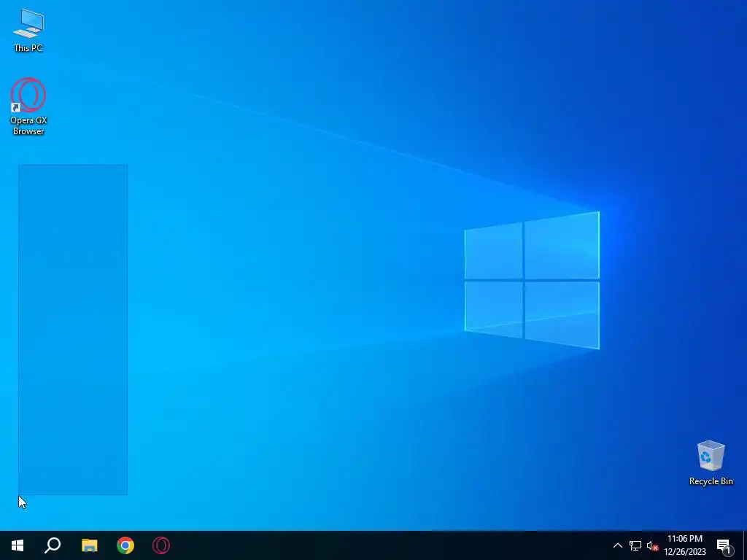Select the This PC desktop icon

(28, 31)
